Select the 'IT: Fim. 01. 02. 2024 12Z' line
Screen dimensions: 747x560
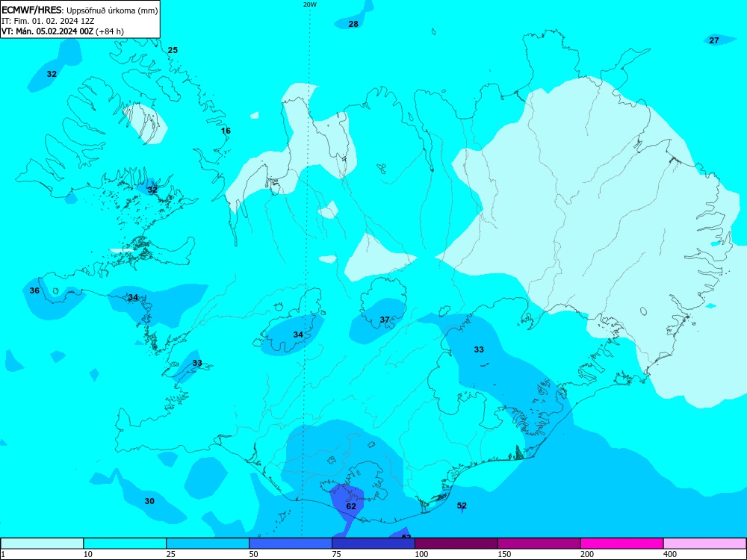tap(48, 21)
